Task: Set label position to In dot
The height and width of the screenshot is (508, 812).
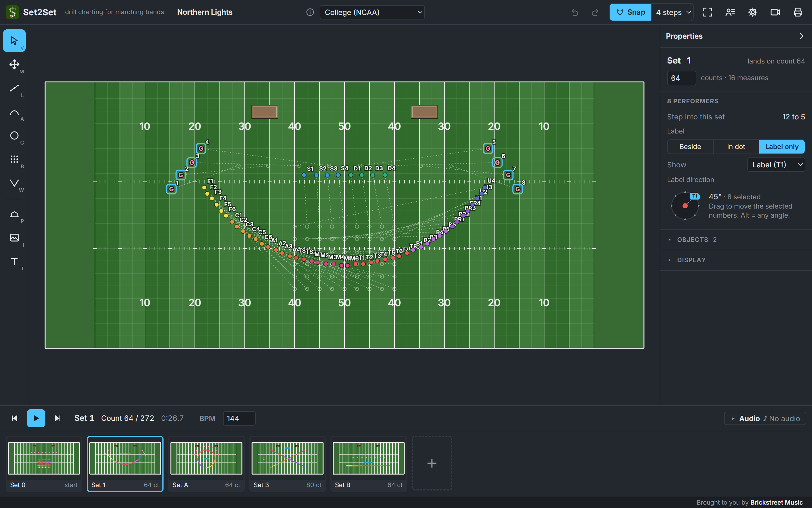Action: 736,147
